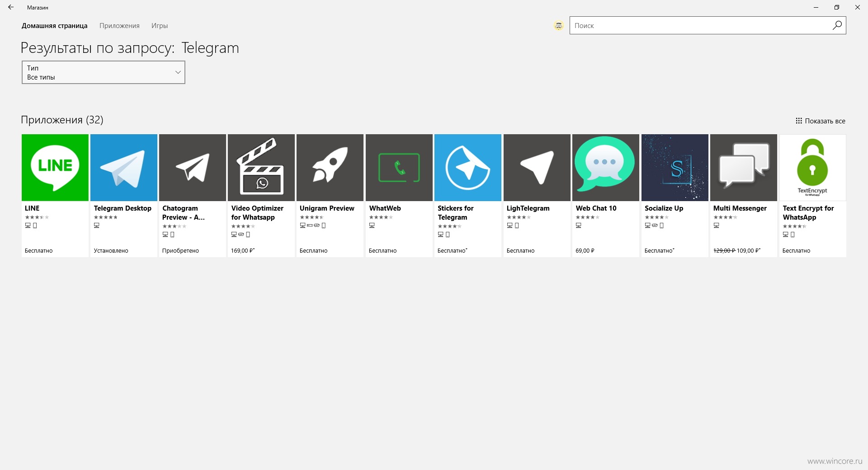Image resolution: width=868 pixels, height=470 pixels.
Task: Click the 169,00 ₽ price label
Action: pos(243,251)
